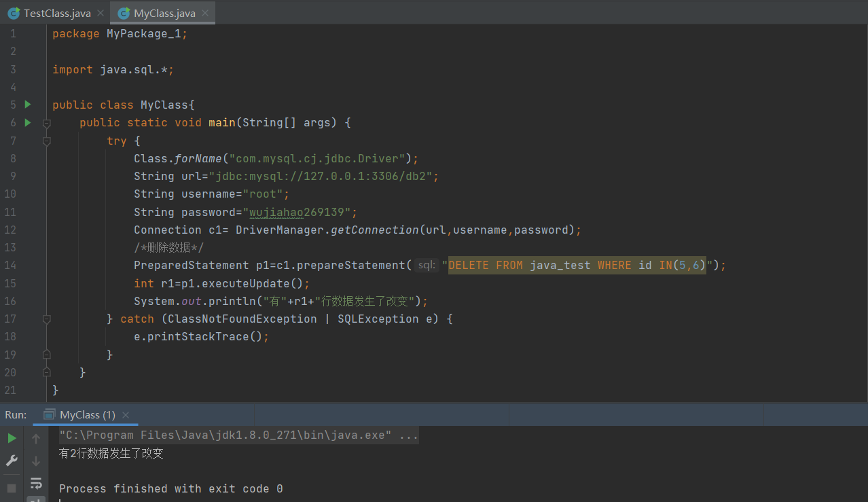Screen dimensions: 868x502
Task: Click "com.mysql.cj.jdbc.Driver" string
Action: pos(317,158)
